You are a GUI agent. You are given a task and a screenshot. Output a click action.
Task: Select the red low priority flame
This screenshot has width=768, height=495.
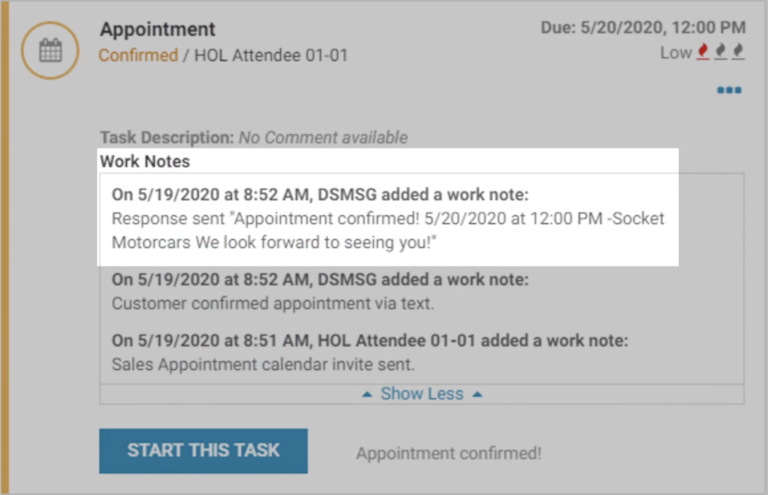coord(703,52)
